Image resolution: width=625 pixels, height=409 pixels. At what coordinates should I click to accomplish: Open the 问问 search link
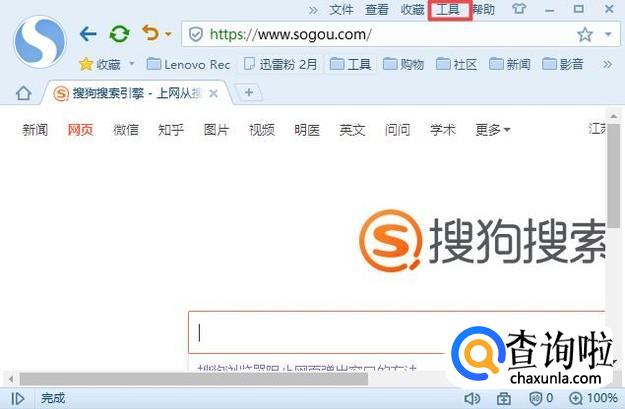click(x=397, y=130)
